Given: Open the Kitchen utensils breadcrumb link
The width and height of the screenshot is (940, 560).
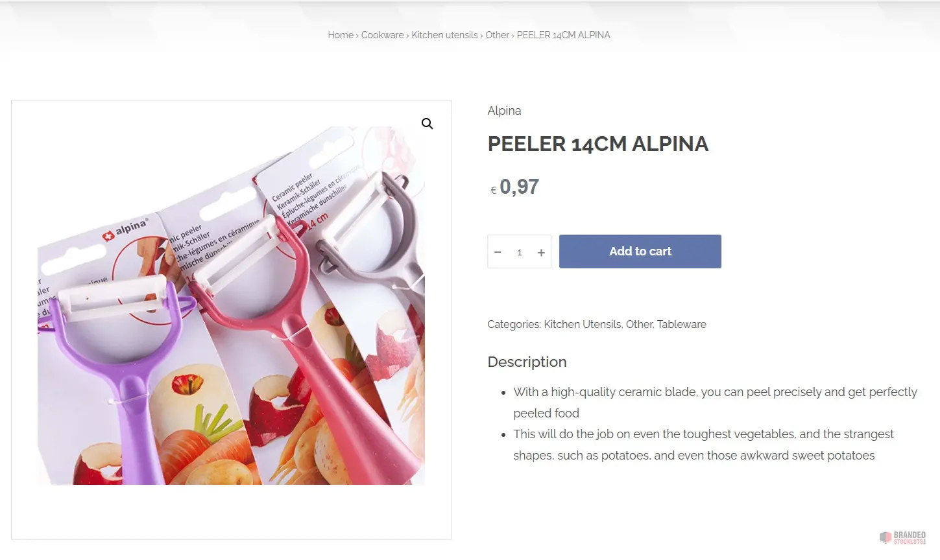Looking at the screenshot, I should pyautogui.click(x=444, y=35).
